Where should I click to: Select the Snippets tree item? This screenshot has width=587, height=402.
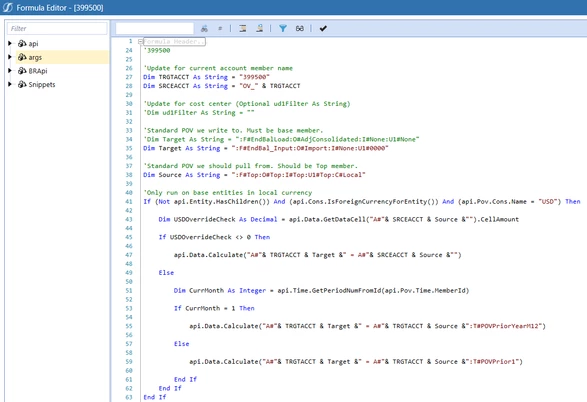pyautogui.click(x=42, y=85)
